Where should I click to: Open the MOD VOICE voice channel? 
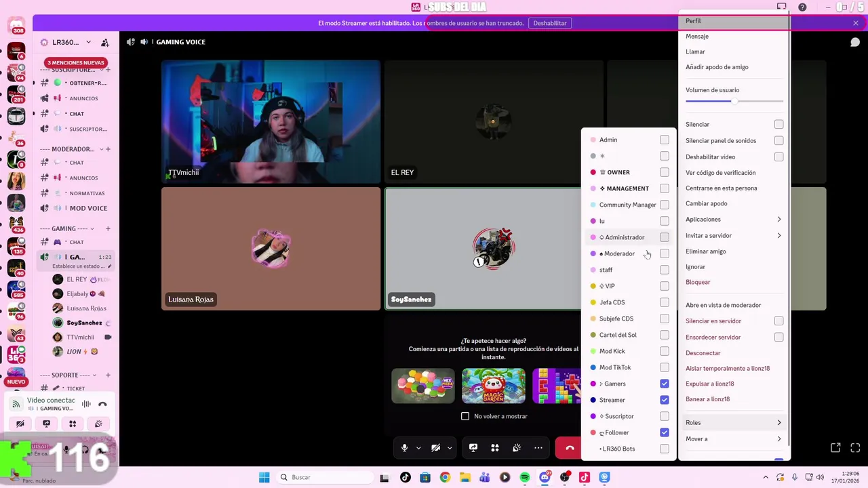pyautogui.click(x=75, y=208)
